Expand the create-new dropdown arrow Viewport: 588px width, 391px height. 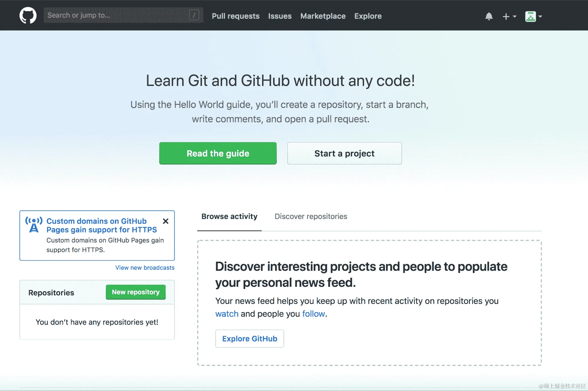(x=515, y=17)
